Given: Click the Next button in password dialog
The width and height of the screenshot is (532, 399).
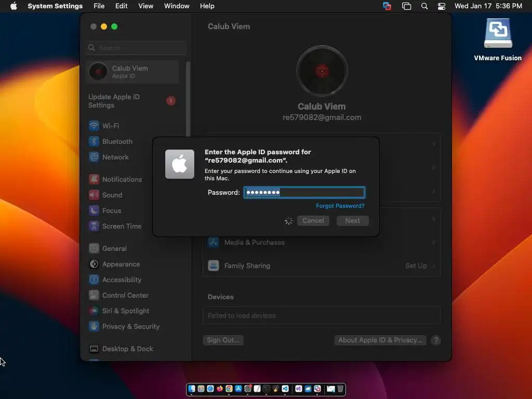Looking at the screenshot, I should click(353, 220).
